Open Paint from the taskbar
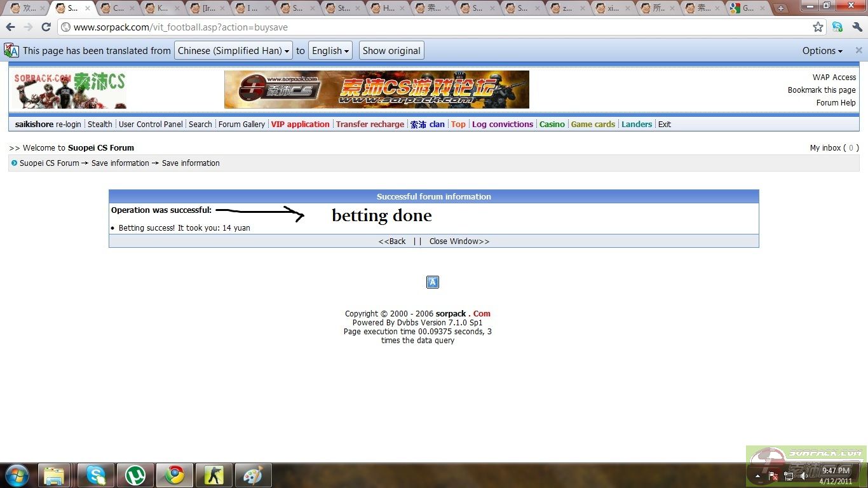868x488 pixels. 253,475
